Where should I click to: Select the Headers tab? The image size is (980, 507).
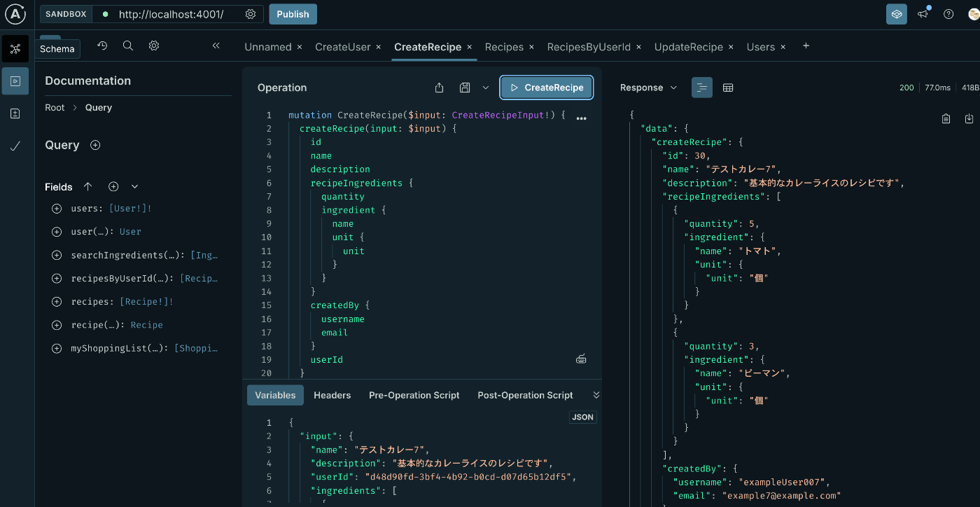(x=332, y=395)
